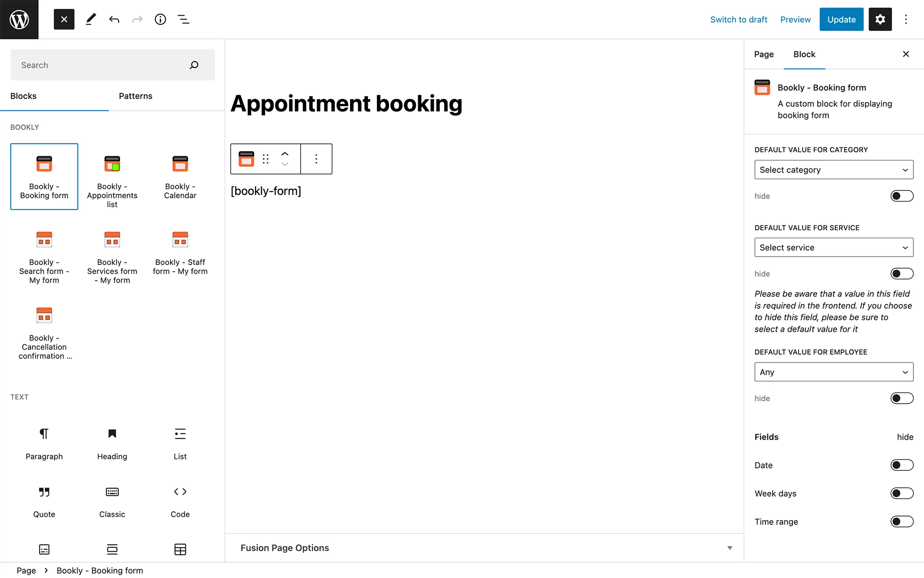Toggle the settings gear sidebar
This screenshot has width=924, height=578.
click(880, 19)
